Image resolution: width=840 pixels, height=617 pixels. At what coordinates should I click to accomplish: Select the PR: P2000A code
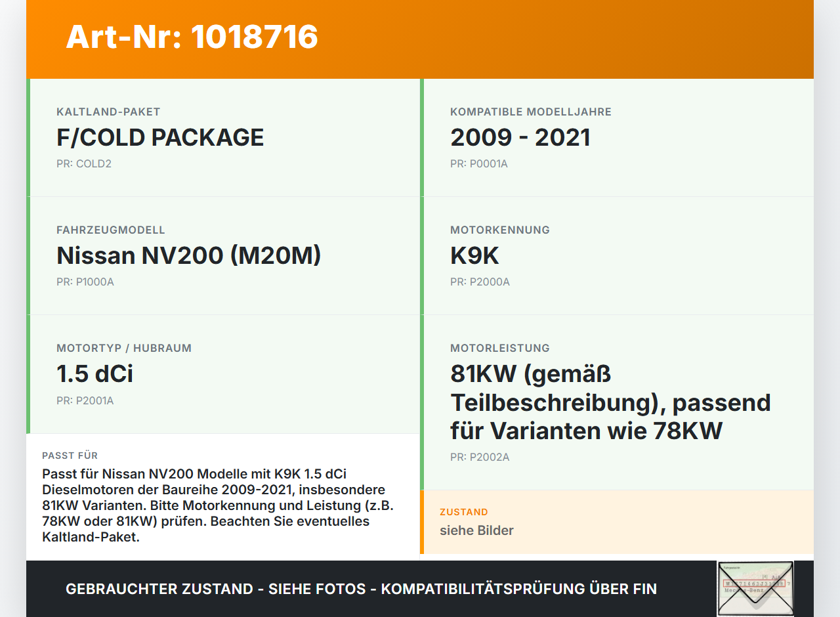(480, 282)
